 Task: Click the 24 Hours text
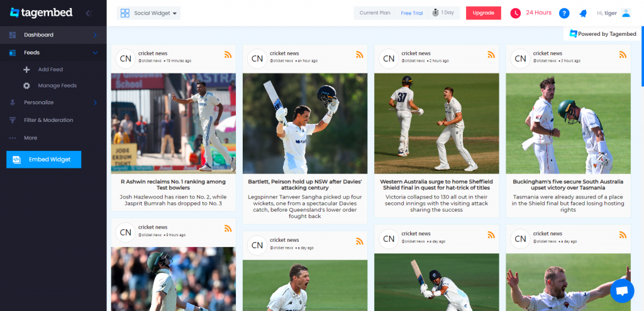538,13
